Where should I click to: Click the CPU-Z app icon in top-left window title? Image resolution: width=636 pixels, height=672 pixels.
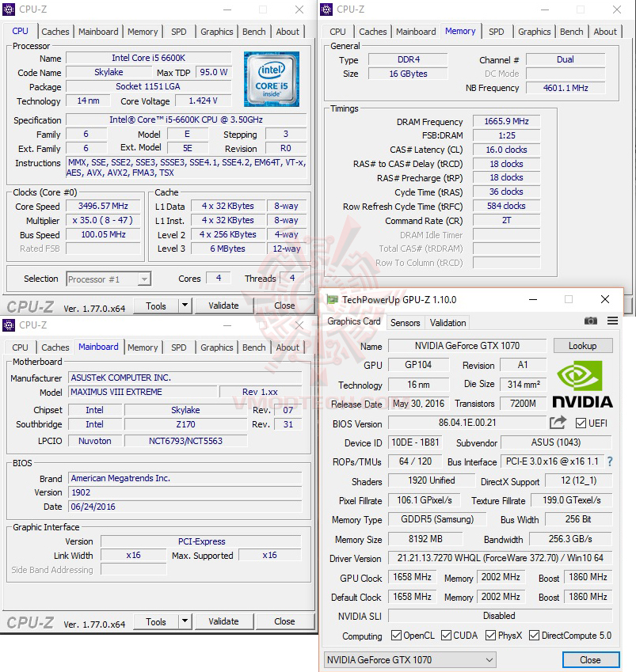9,9
